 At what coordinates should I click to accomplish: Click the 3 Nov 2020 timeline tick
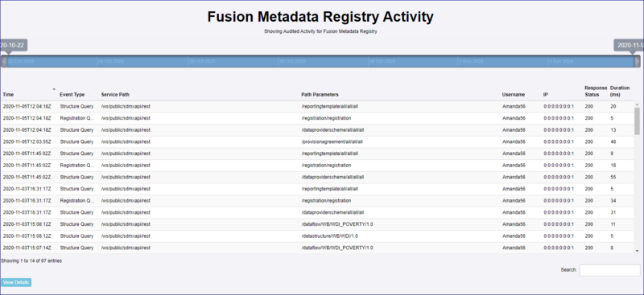click(x=560, y=61)
